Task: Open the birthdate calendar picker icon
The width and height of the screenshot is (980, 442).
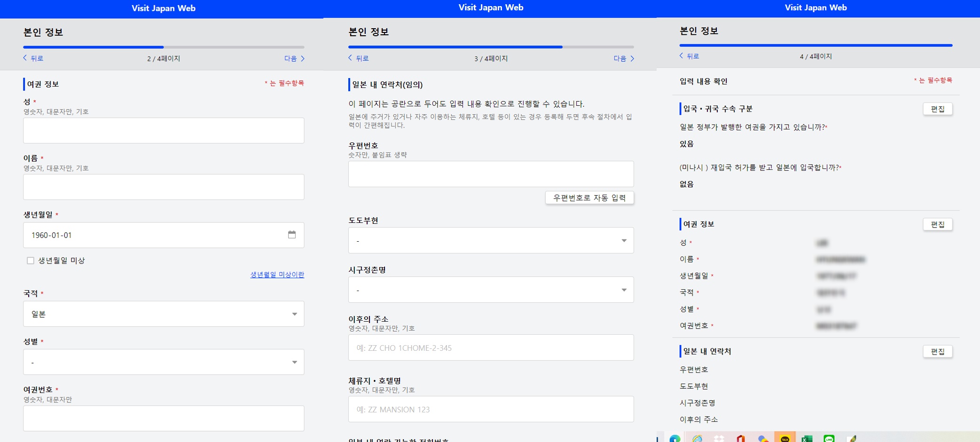Action: point(292,235)
